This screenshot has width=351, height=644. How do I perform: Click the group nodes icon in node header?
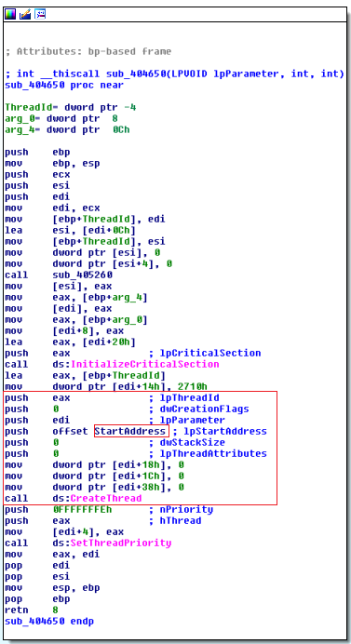(x=40, y=15)
